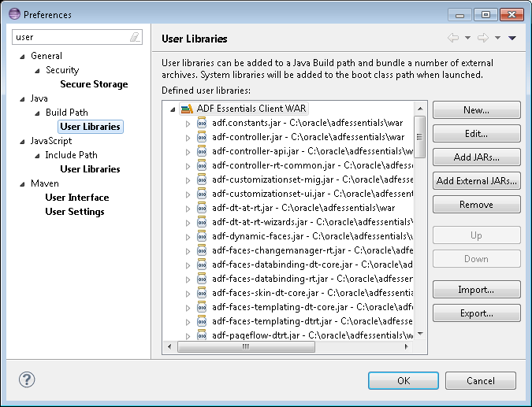Expand the adf-dt-at-rt.jar entry

point(188,209)
